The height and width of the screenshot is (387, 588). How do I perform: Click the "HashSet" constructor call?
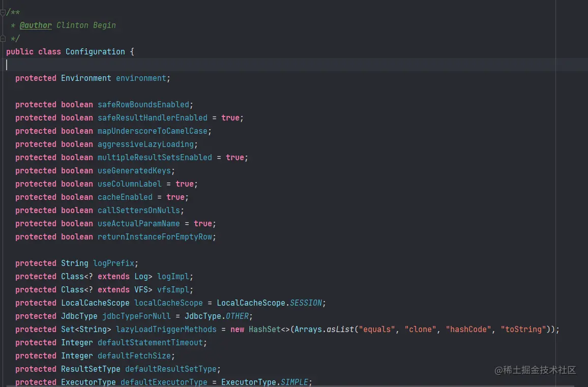[264, 329]
